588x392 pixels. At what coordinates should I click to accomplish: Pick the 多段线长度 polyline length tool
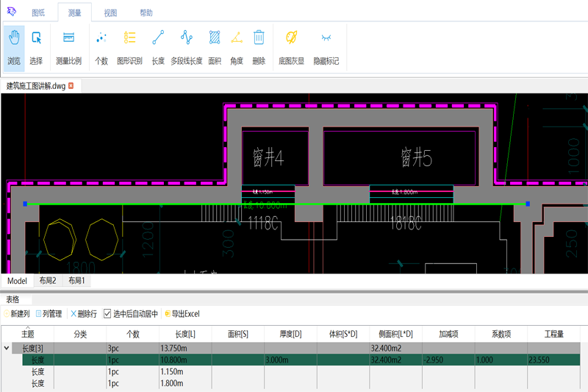186,46
